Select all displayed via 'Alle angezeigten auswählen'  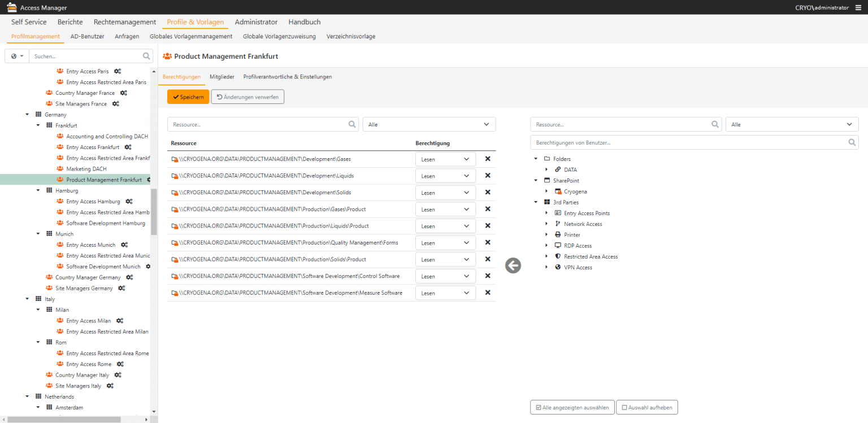click(572, 407)
